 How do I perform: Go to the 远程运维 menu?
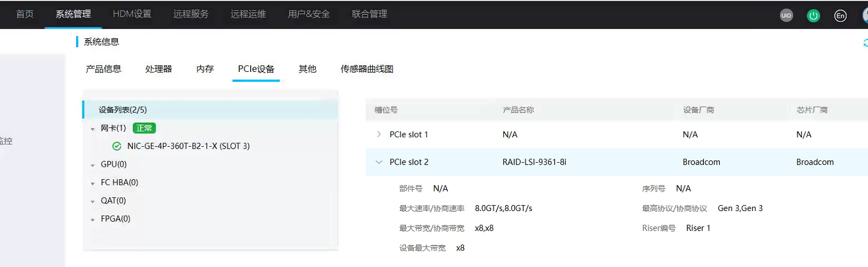pyautogui.click(x=248, y=14)
